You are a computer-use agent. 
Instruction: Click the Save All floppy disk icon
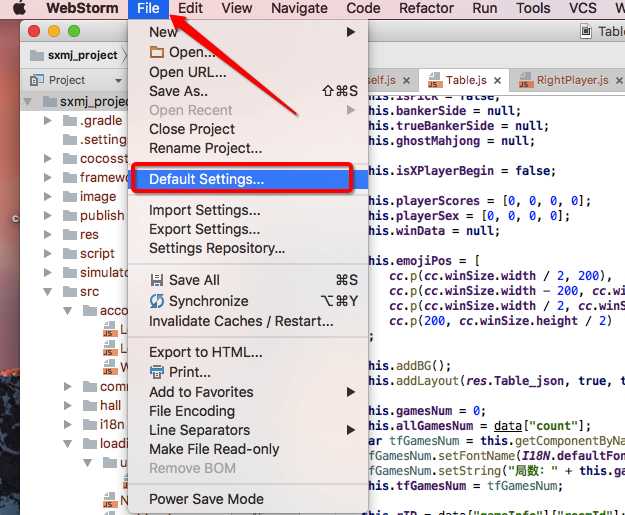pyautogui.click(x=157, y=280)
